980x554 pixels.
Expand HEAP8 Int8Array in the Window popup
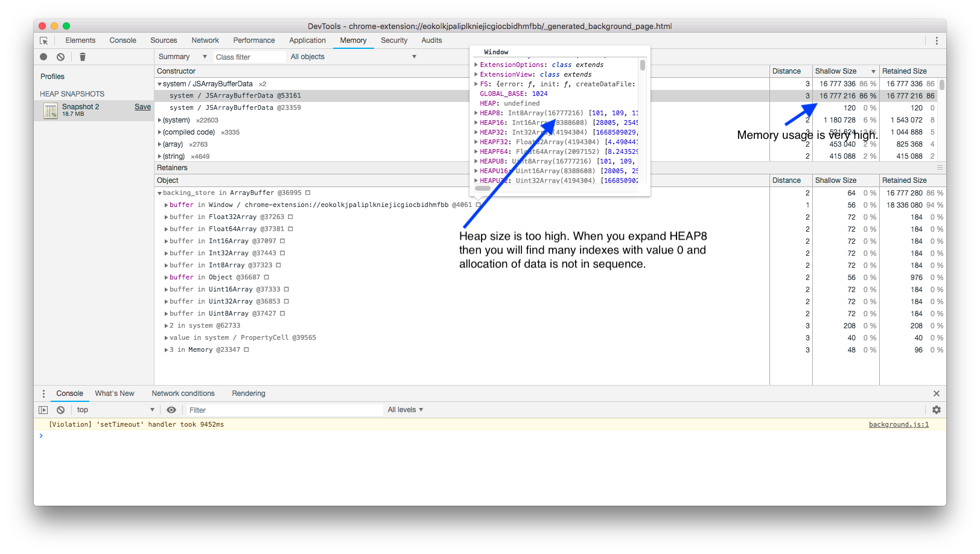(476, 113)
